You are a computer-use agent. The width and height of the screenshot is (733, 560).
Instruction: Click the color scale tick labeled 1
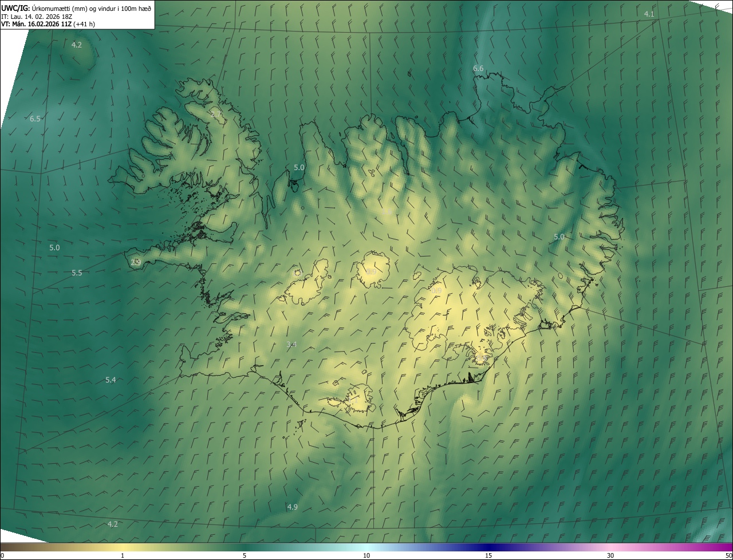[123, 555]
